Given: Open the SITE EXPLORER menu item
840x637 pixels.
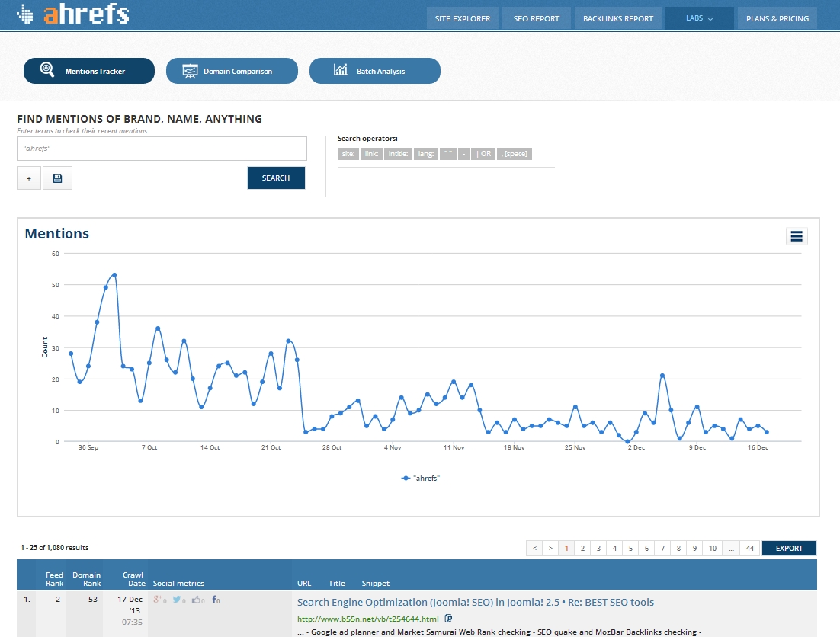Looking at the screenshot, I should click(x=463, y=18).
